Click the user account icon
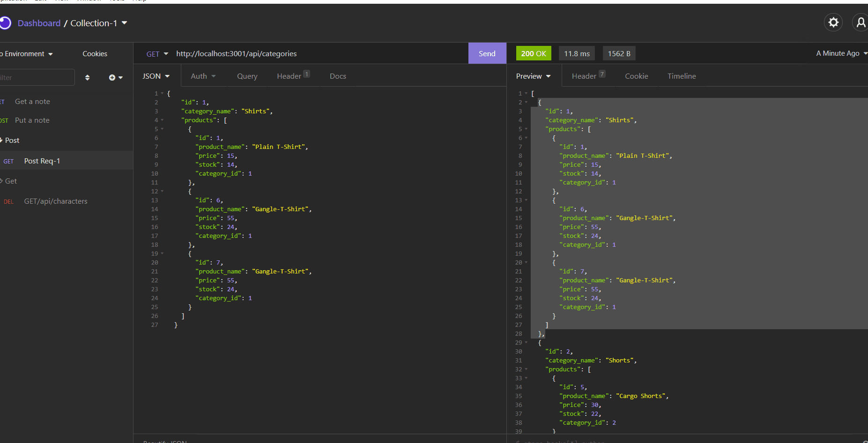This screenshot has height=443, width=868. coord(860,22)
